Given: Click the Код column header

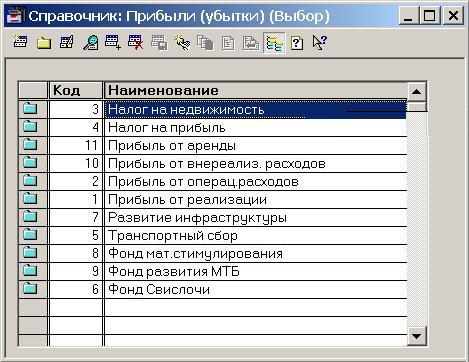Looking at the screenshot, I should [x=76, y=90].
